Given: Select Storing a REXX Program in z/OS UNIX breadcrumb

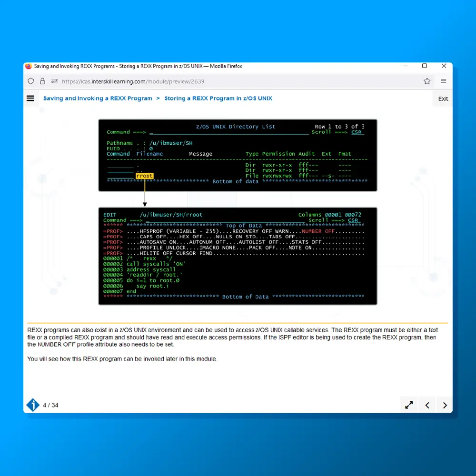Looking at the screenshot, I should pyautogui.click(x=218, y=99).
